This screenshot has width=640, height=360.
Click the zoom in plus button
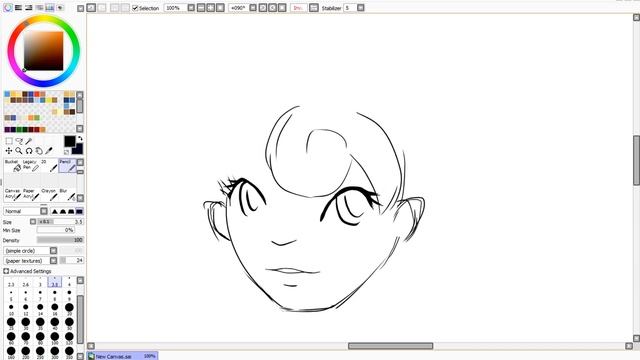(211, 8)
